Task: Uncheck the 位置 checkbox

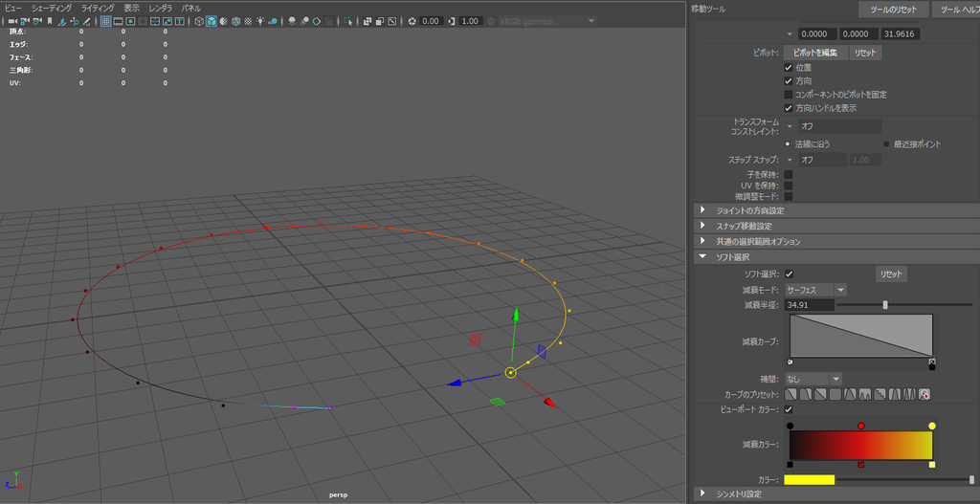Action: click(789, 68)
